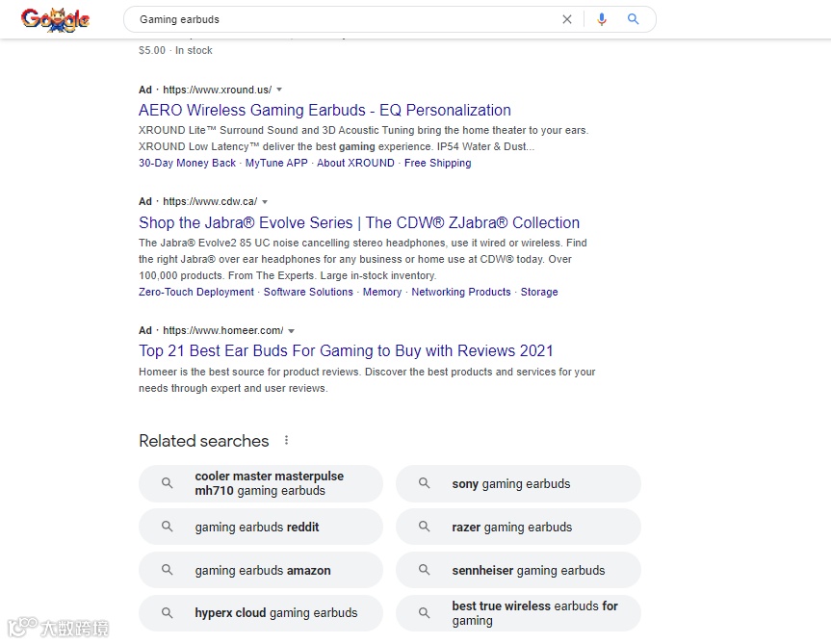Click the 30-Day Money Back sitelink
Screen dimensions: 831x644
point(187,163)
